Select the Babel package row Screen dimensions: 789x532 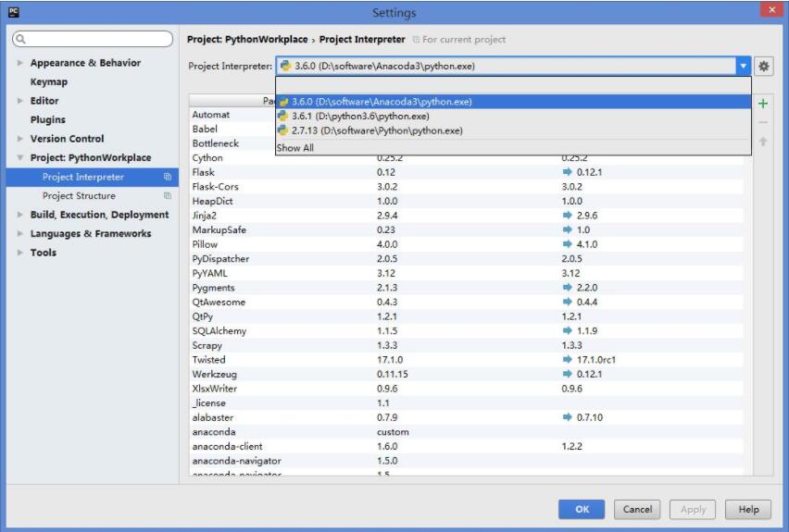tap(232, 130)
